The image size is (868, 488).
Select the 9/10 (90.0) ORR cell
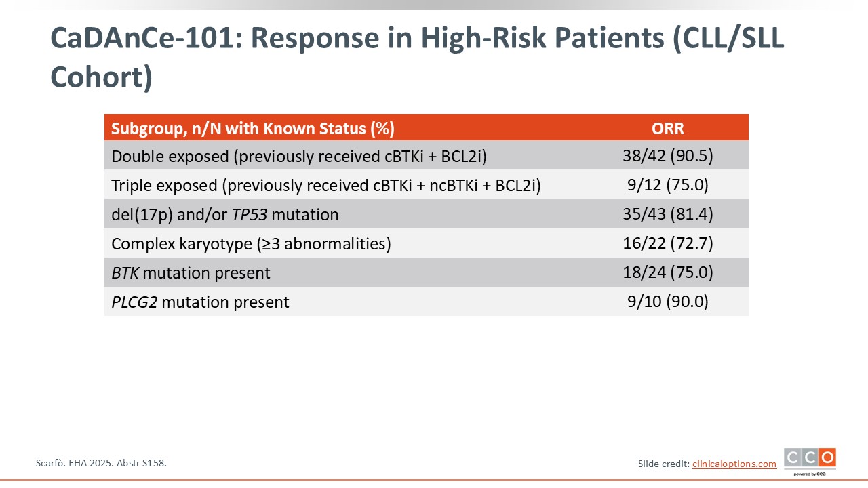tap(667, 302)
